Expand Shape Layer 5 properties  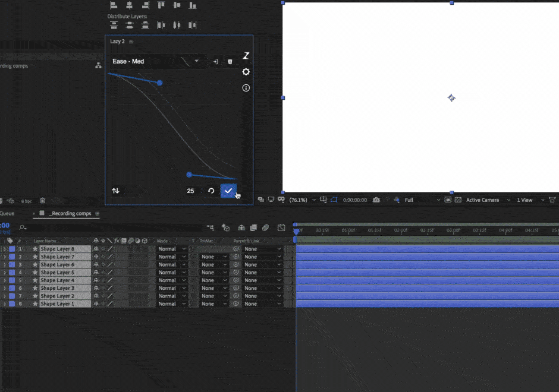[x=5, y=273]
